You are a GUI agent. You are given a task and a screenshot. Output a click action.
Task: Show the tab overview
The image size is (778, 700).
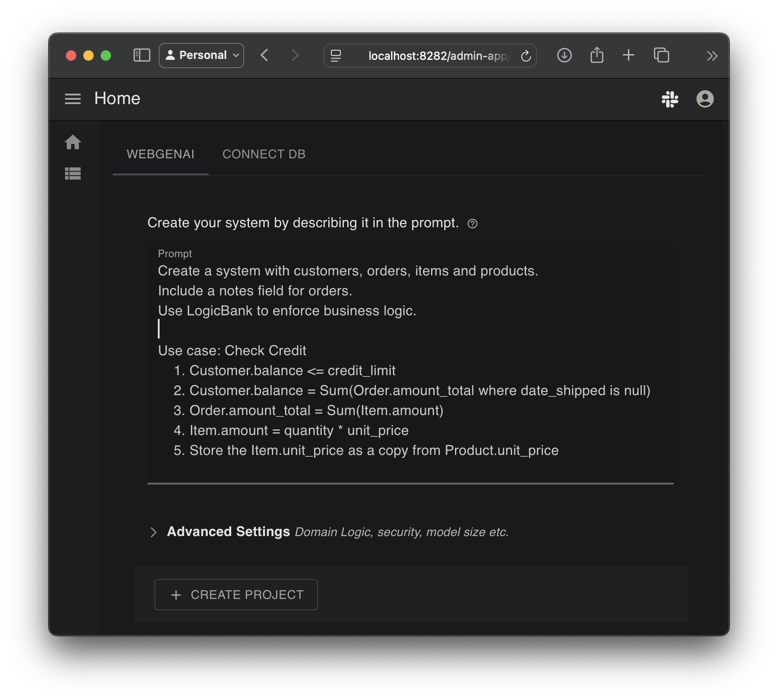coord(661,55)
